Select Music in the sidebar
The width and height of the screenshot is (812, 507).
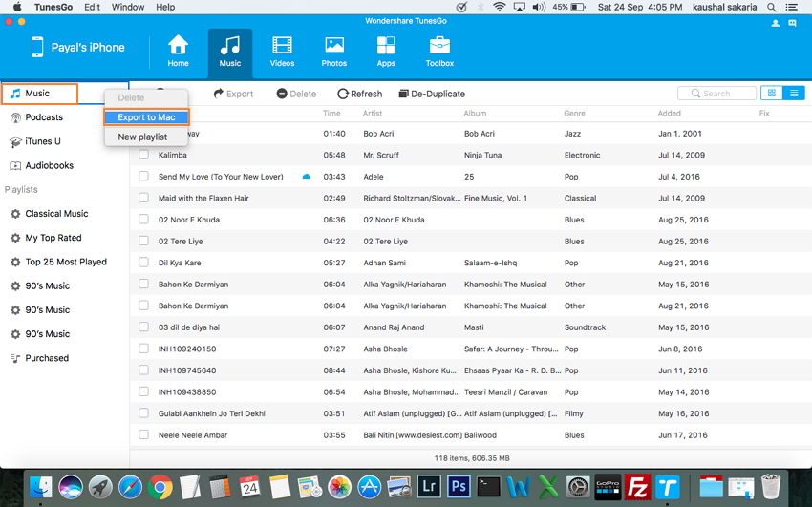39,94
